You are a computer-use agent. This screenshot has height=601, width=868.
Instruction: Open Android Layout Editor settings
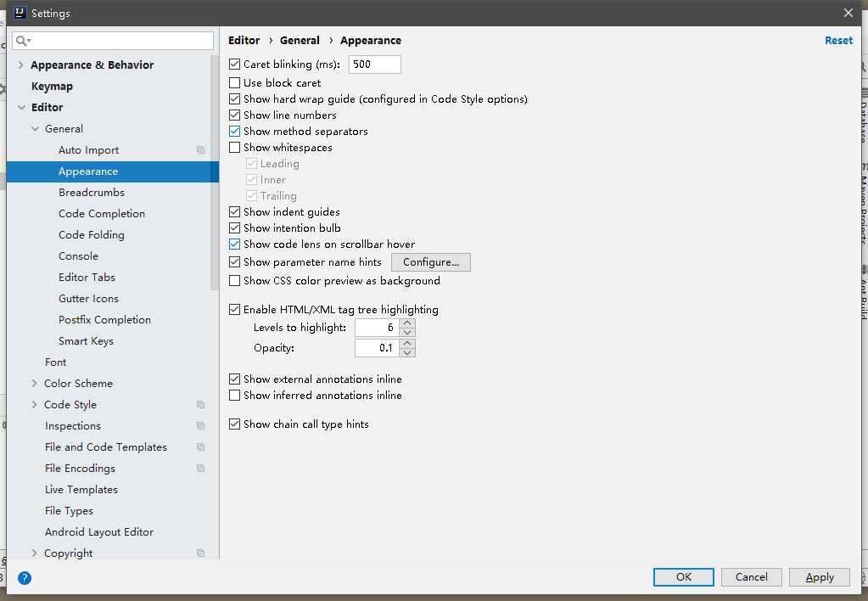99,532
